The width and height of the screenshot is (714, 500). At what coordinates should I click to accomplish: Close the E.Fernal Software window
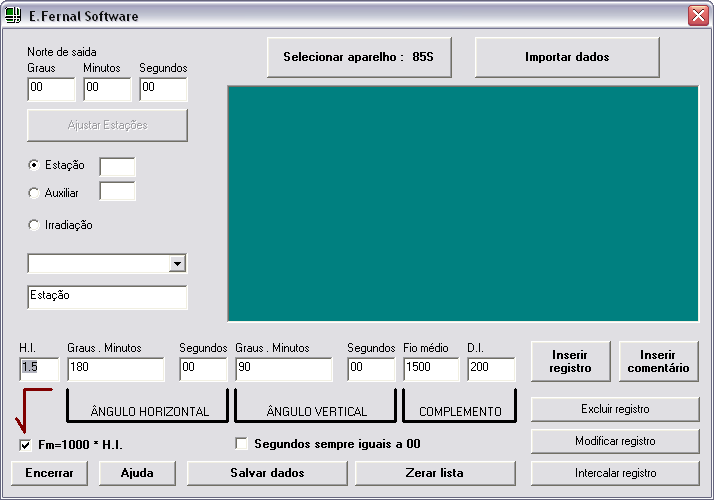pyautogui.click(x=697, y=16)
